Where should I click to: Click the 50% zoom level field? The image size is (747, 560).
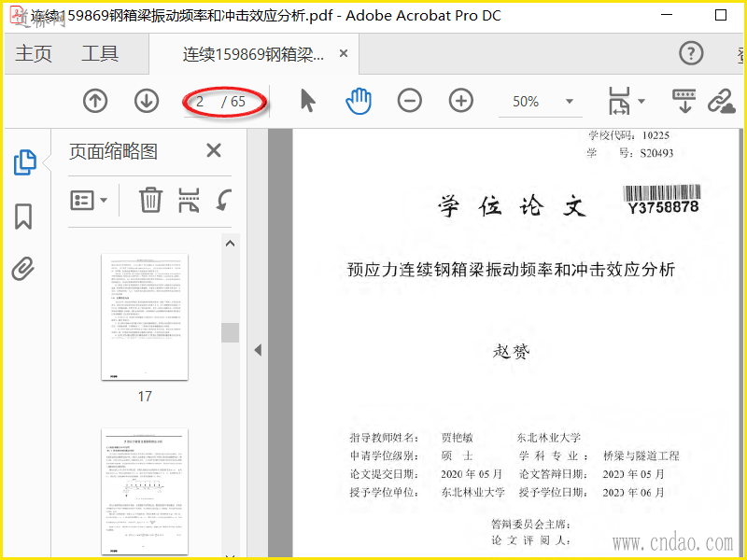[526, 102]
